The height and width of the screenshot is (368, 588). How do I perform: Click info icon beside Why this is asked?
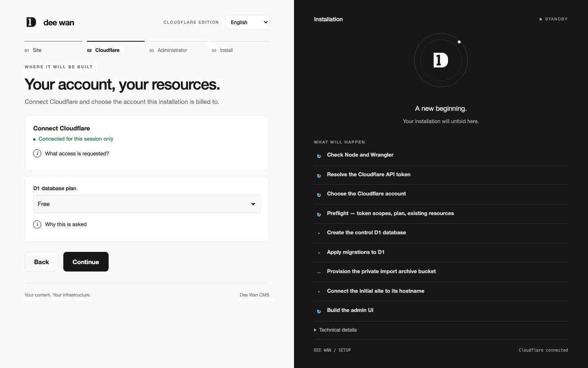(37, 224)
